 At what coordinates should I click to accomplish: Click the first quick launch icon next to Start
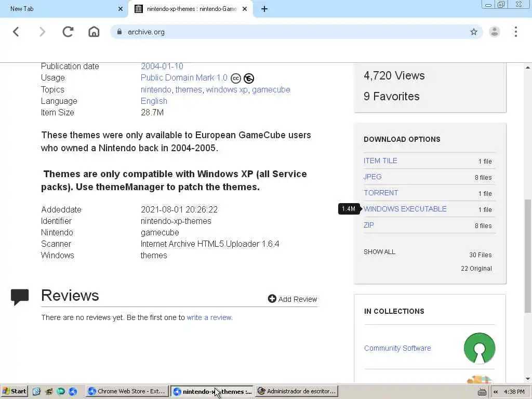(x=36, y=392)
